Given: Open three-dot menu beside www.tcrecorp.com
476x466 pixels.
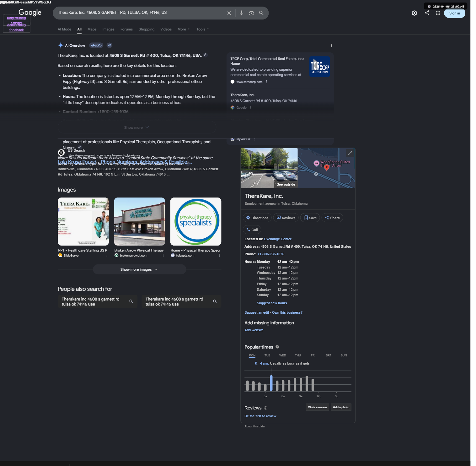Looking at the screenshot, I should coord(267,82).
